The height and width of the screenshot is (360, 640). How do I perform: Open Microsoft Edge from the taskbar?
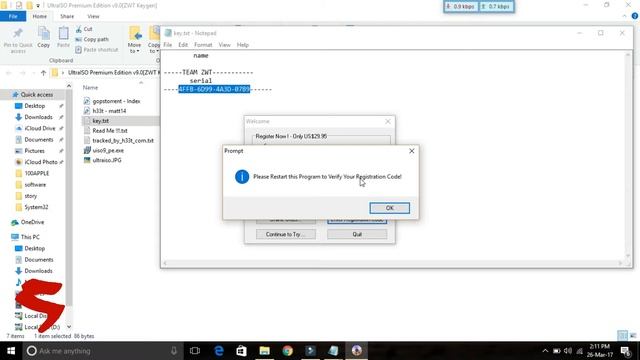pos(219,351)
